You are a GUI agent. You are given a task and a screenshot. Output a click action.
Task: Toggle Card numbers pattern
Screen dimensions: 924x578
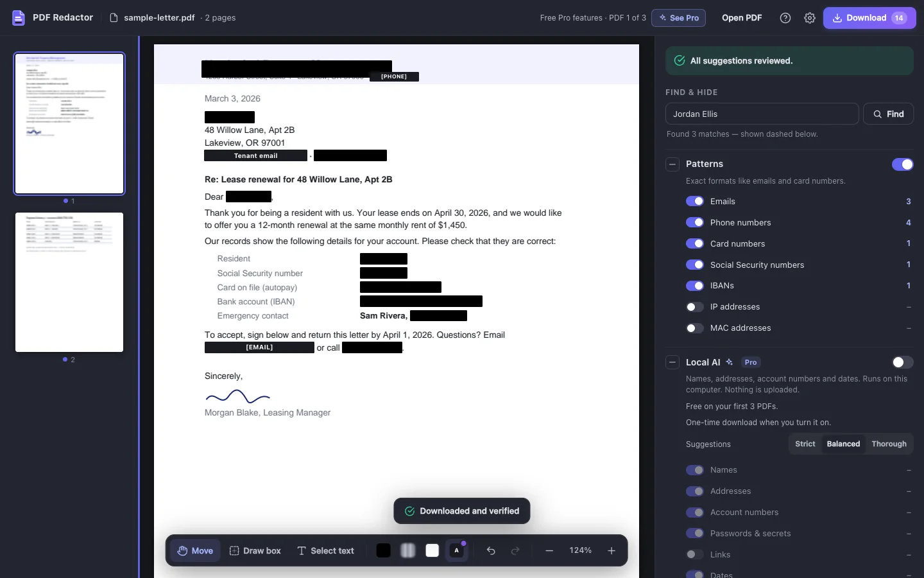[x=695, y=243]
